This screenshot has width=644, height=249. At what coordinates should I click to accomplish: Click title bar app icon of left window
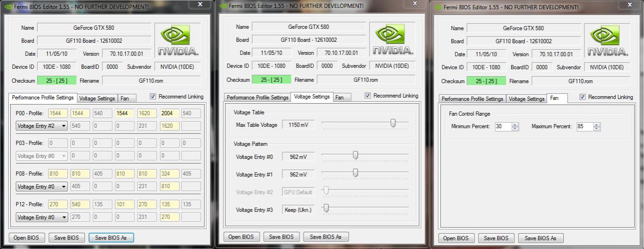coord(8,7)
